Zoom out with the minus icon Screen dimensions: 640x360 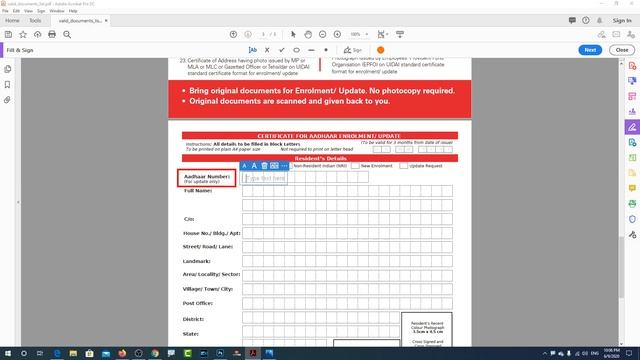322,34
